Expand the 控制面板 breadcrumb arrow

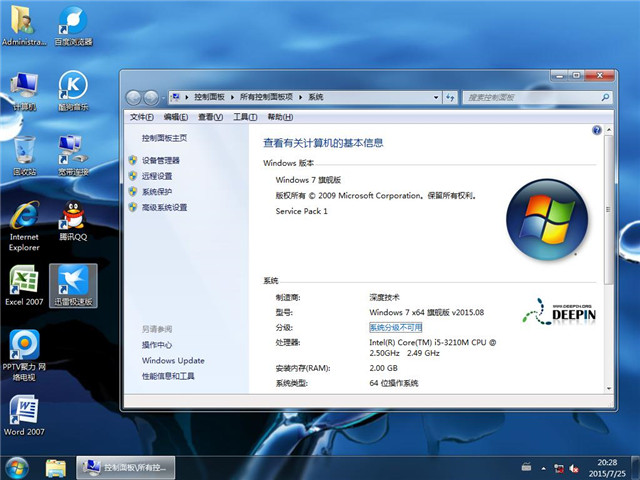(233, 97)
